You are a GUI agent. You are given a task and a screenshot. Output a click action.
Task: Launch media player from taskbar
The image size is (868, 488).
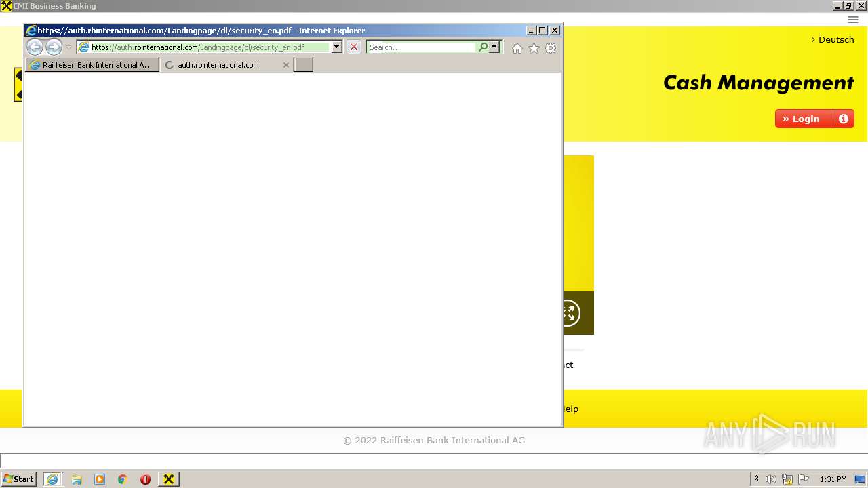[x=100, y=479]
